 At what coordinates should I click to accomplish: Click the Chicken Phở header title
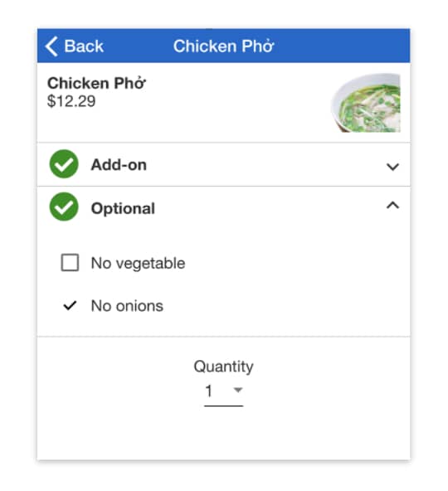point(224,46)
